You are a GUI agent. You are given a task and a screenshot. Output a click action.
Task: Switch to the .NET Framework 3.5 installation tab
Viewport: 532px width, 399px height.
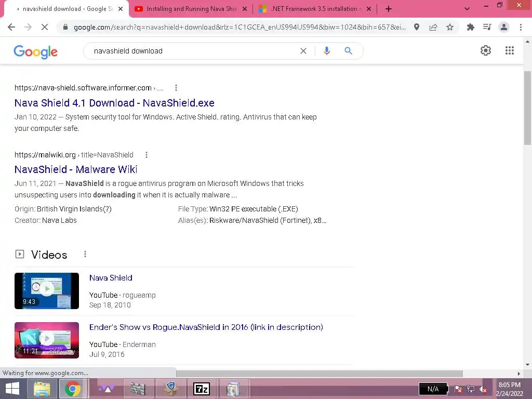(x=315, y=9)
